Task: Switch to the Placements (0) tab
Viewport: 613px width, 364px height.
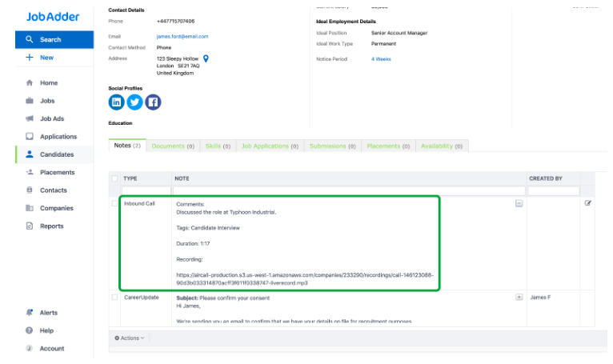Action: [x=388, y=146]
